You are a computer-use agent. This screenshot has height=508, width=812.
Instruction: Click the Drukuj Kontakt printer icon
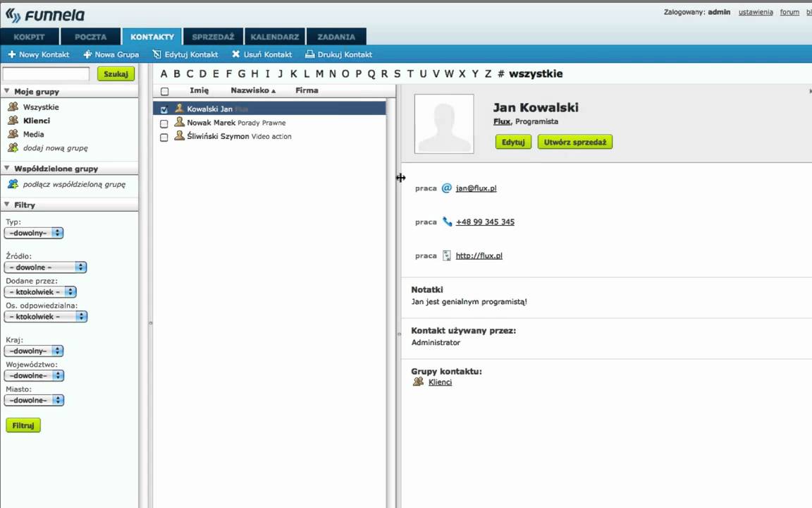[309, 54]
